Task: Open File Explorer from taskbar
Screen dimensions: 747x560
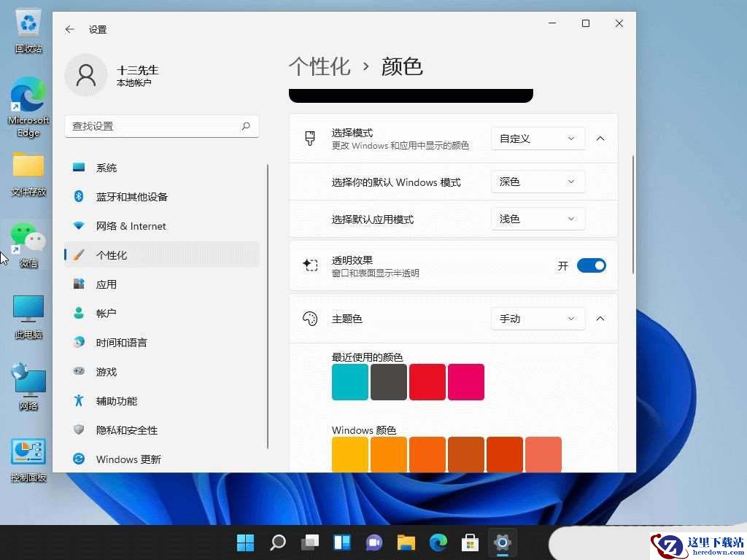Action: (x=406, y=542)
